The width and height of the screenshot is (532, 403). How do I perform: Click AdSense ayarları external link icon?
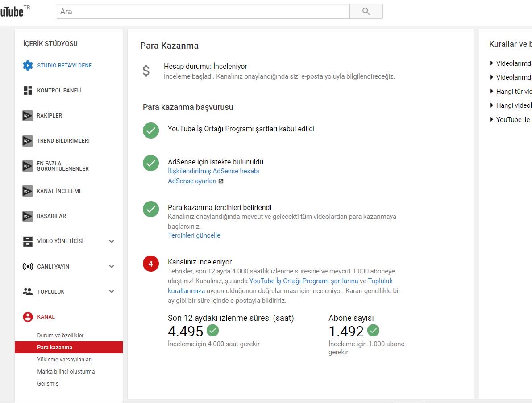tap(221, 181)
